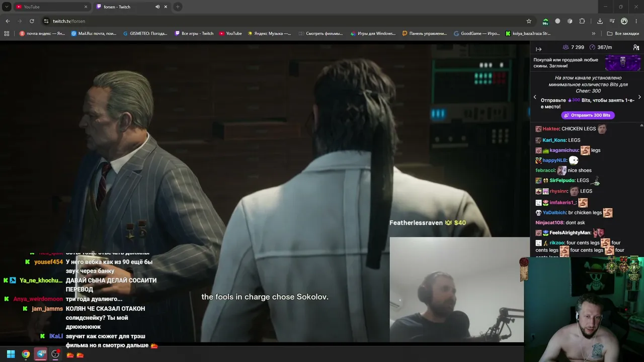Viewport: 644px width, 362px height.
Task: Open the browser Downloads panel
Action: (x=600, y=21)
